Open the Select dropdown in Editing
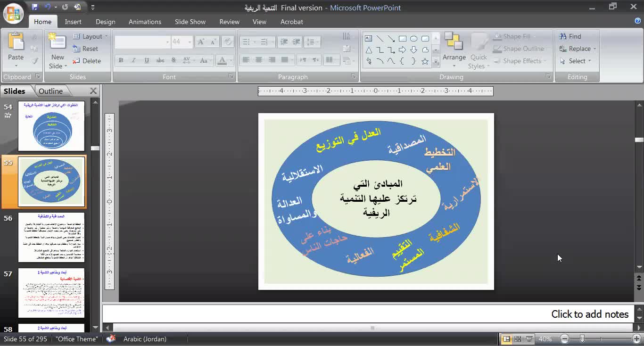644x346 pixels. click(576, 61)
